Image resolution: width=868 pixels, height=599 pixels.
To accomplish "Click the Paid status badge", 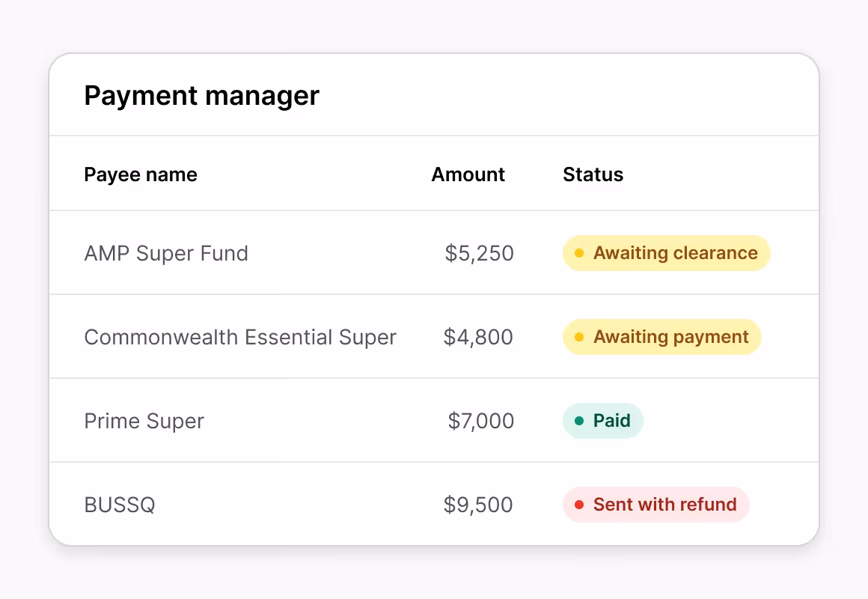I will pos(603,421).
